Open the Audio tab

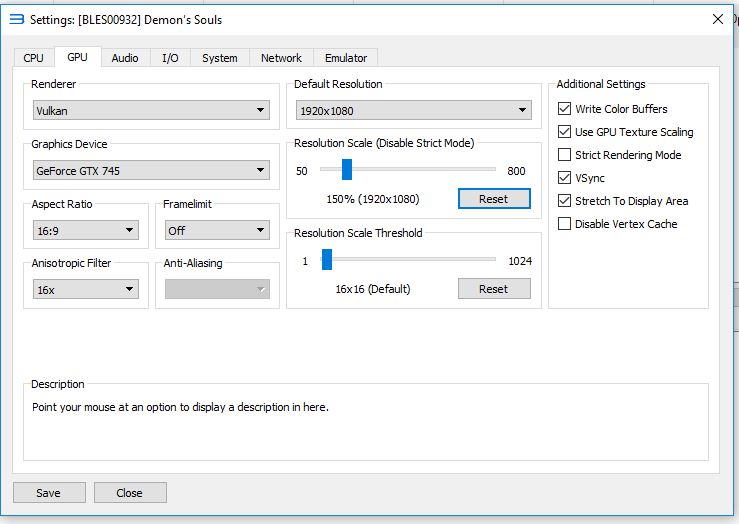[125, 58]
